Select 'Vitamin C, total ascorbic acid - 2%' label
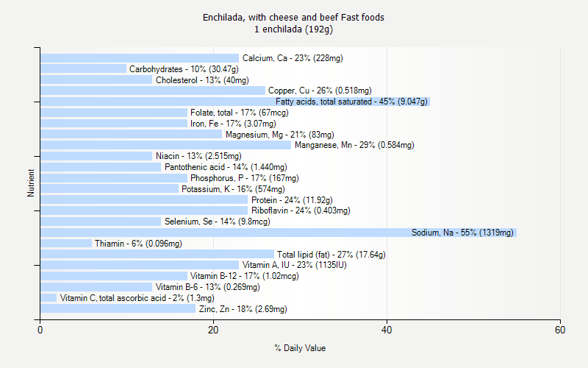 [x=137, y=298]
